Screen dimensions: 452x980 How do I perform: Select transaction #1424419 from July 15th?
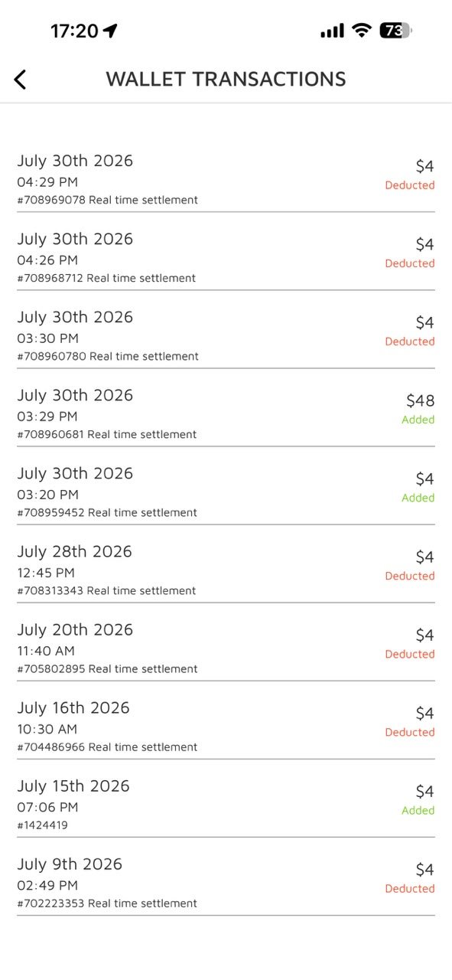pyautogui.click(x=226, y=804)
